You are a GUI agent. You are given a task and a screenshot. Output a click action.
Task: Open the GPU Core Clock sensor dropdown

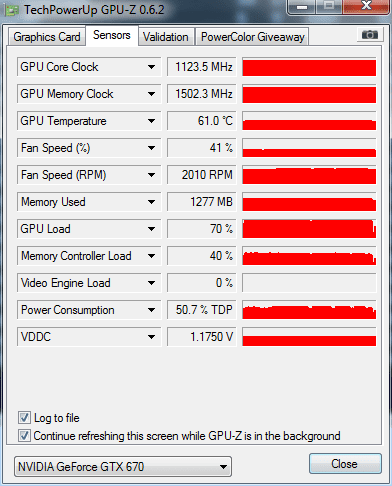tap(151, 67)
